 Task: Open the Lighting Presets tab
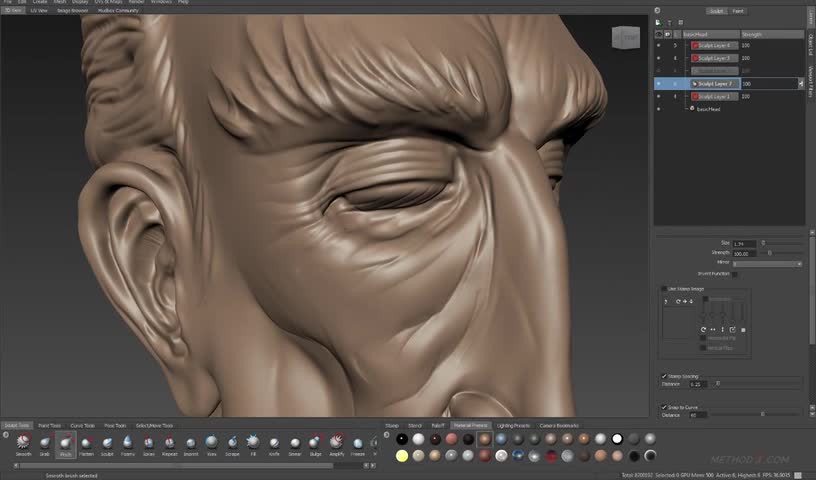click(x=513, y=425)
